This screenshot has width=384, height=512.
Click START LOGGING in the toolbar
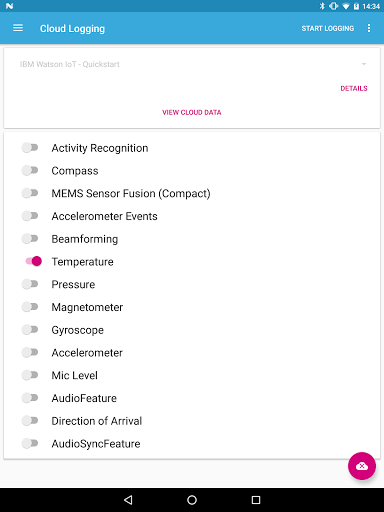(328, 28)
